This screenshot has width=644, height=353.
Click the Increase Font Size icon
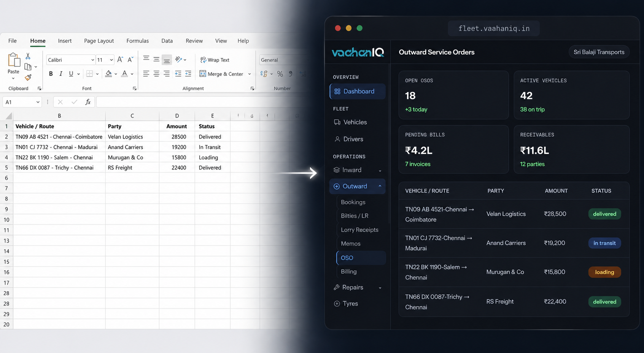point(120,60)
